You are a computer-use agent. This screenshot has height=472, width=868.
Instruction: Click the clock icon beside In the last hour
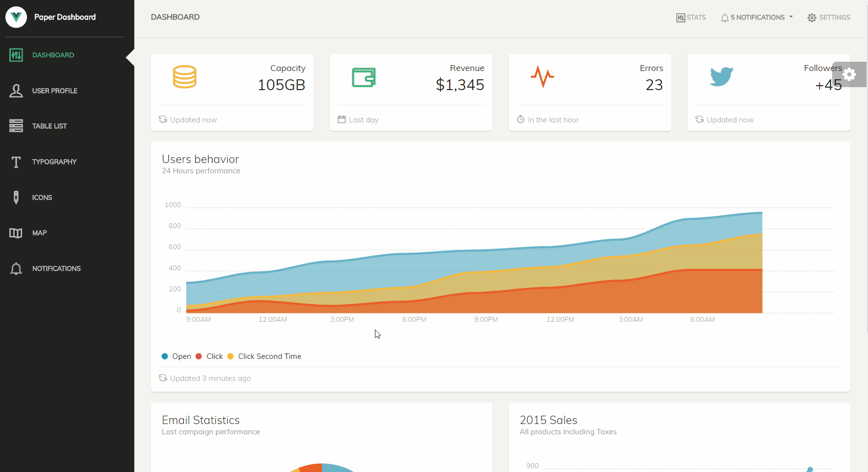pyautogui.click(x=521, y=119)
